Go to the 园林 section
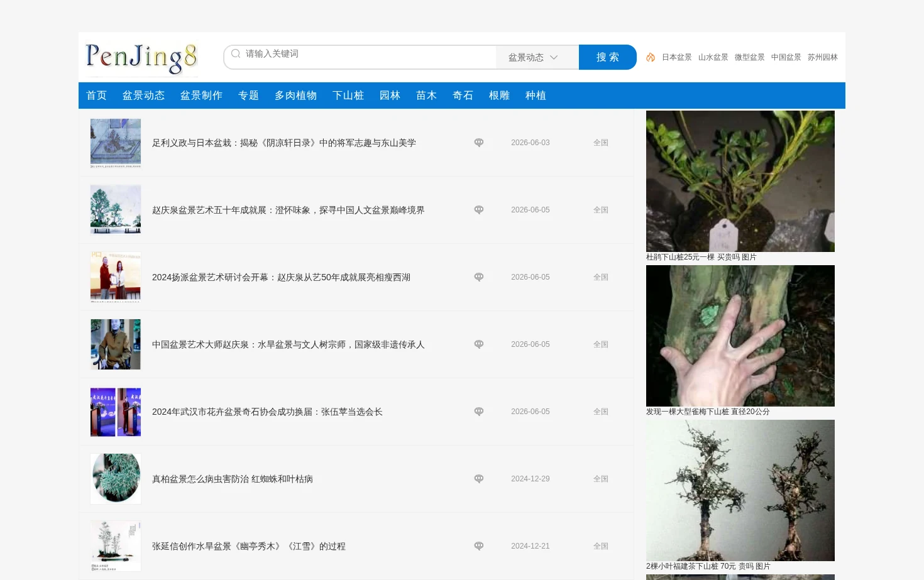 (390, 96)
